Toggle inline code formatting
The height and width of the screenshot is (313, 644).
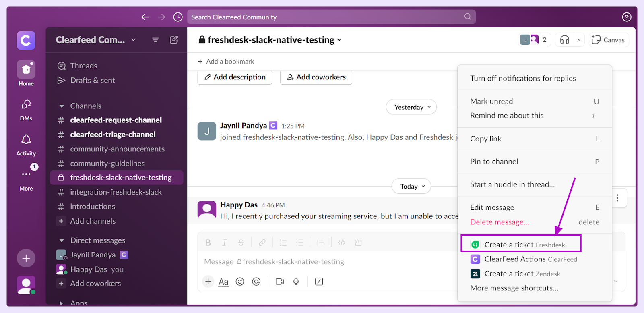[341, 243]
